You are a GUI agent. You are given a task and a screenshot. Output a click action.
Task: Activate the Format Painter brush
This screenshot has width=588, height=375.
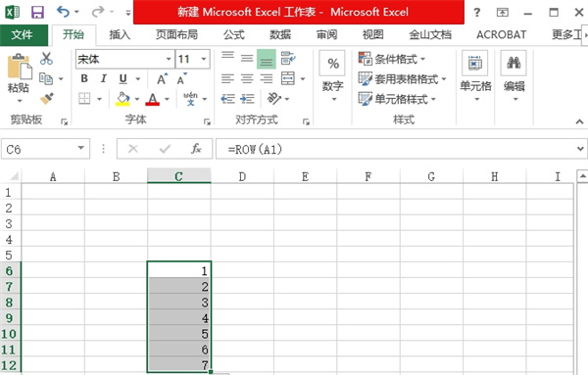47,99
